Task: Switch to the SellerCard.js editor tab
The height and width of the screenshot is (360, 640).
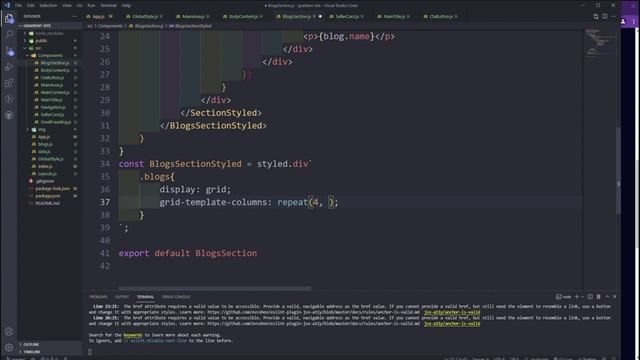Action: (x=347, y=17)
